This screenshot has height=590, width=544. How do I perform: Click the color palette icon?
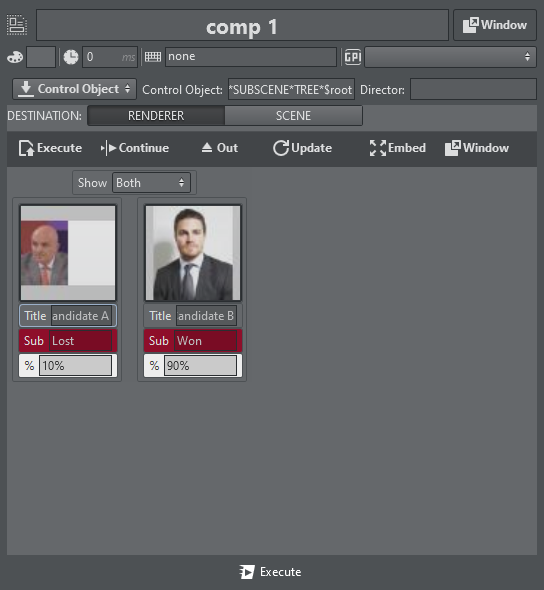point(15,58)
